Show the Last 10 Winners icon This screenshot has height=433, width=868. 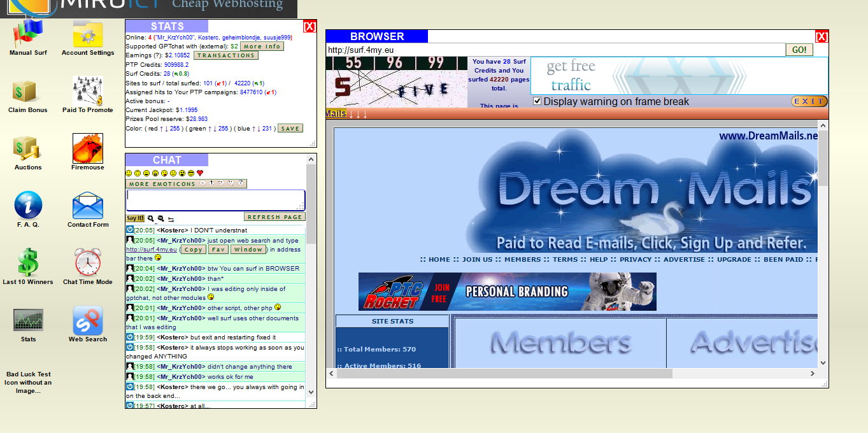click(28, 262)
